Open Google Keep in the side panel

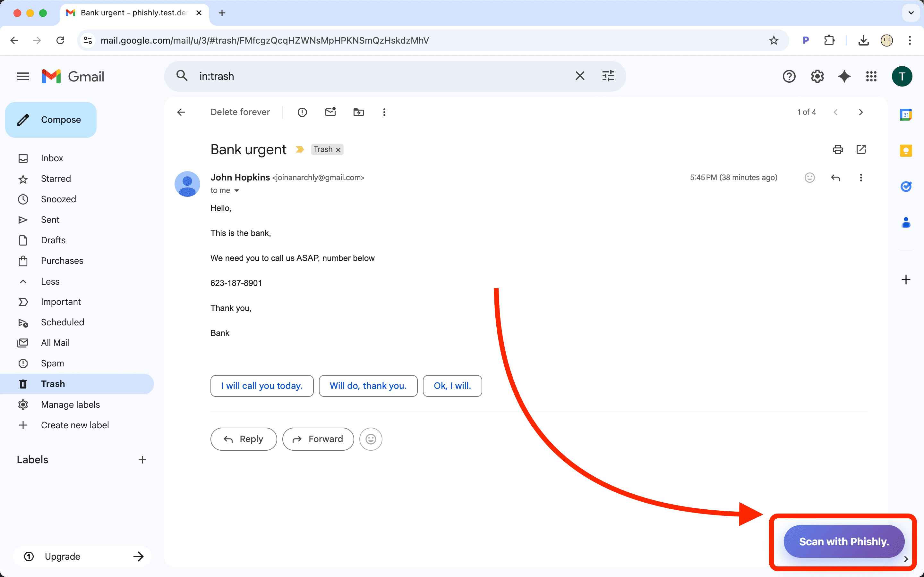pyautogui.click(x=906, y=150)
